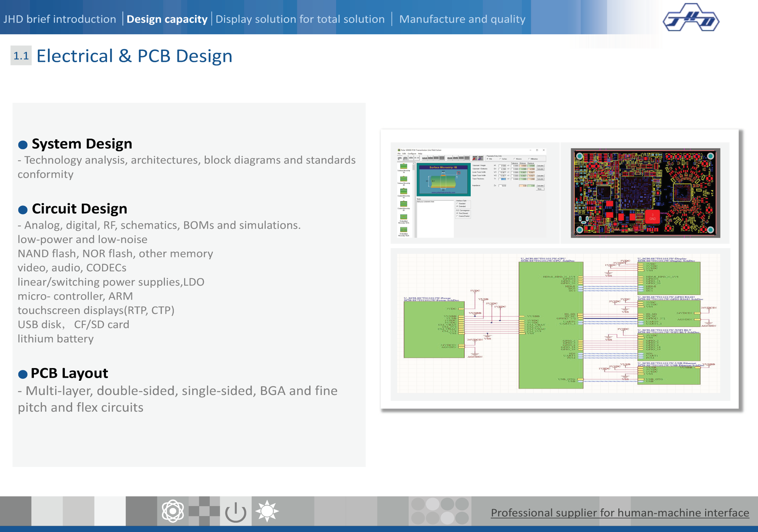Click the PCB layout board thumbnail
The image size is (758, 532).
point(645,193)
